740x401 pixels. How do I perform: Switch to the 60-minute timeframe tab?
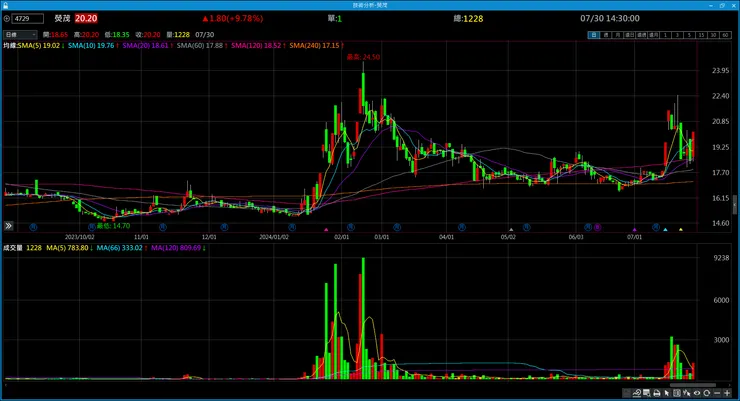(725, 35)
